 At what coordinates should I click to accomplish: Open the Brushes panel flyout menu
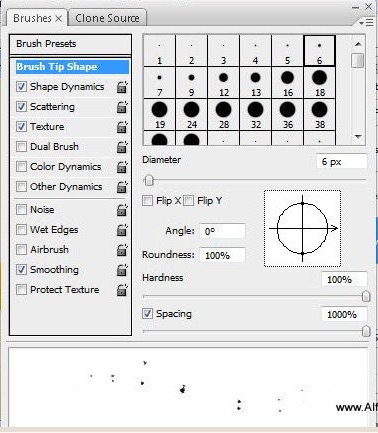pyautogui.click(x=367, y=23)
